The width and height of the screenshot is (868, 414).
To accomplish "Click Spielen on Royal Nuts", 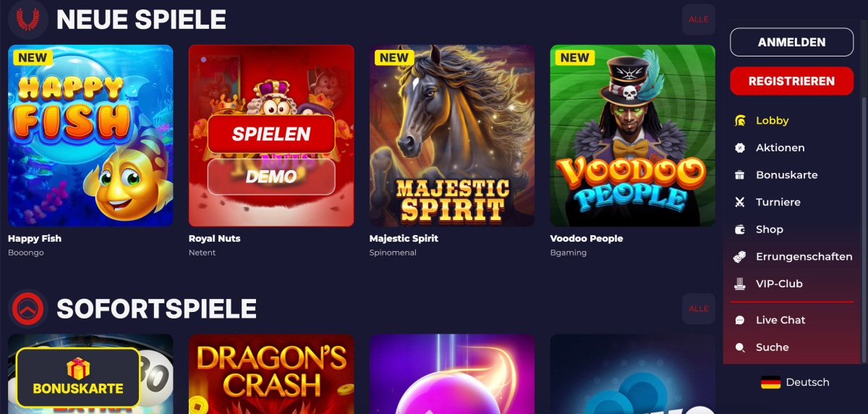I will point(271,134).
